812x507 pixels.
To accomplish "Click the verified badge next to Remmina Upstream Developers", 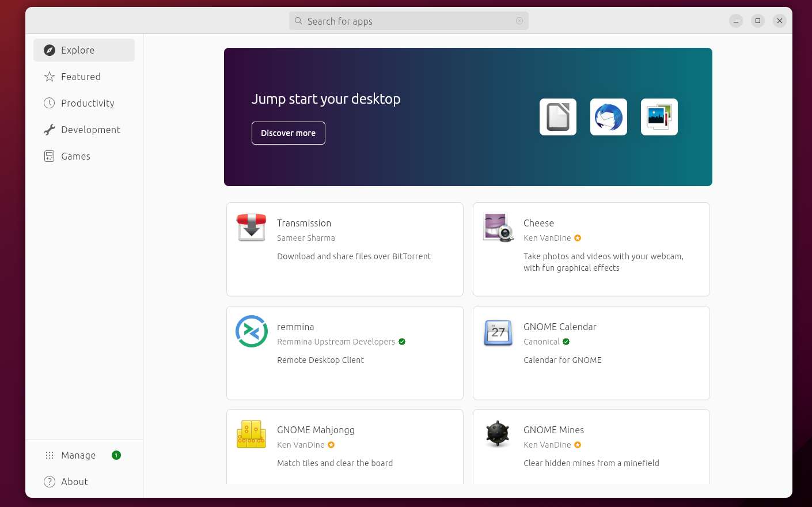I will click(402, 342).
